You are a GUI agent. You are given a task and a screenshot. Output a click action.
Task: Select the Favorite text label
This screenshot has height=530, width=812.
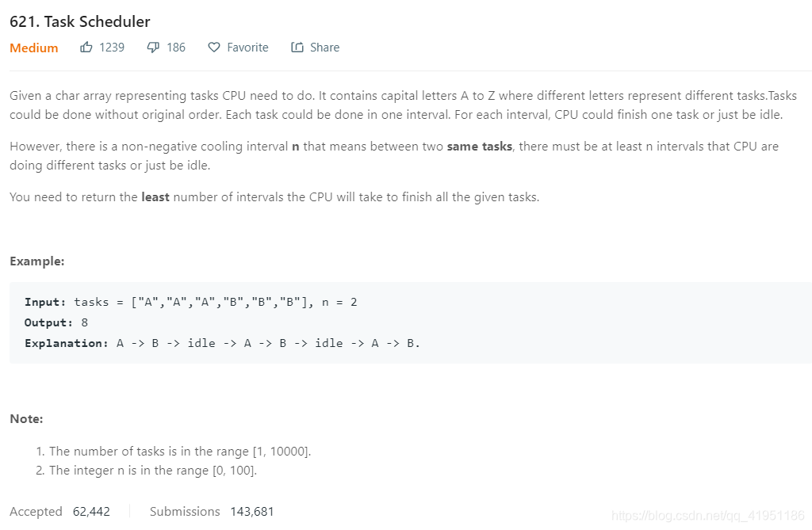click(x=247, y=48)
